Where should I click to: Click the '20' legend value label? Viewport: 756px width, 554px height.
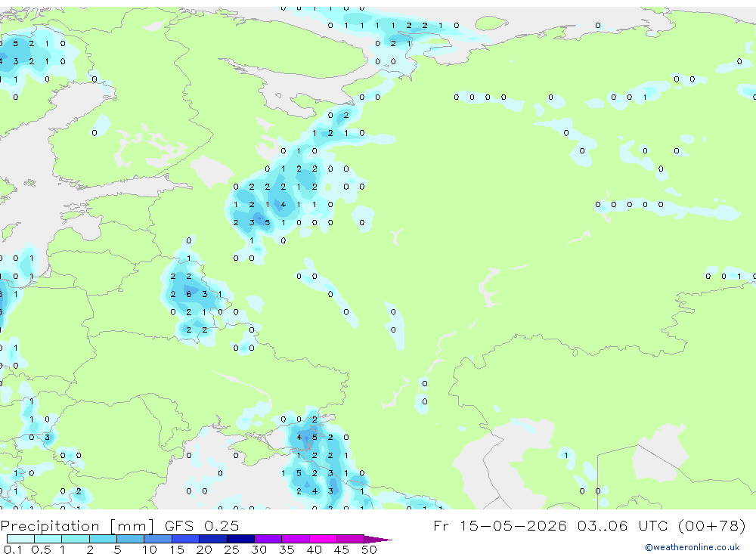tap(204, 549)
